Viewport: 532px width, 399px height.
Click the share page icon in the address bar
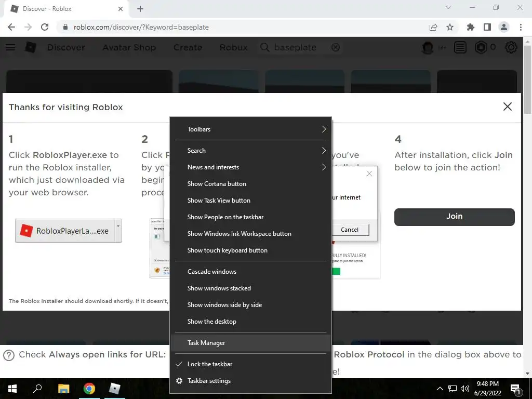click(x=433, y=27)
